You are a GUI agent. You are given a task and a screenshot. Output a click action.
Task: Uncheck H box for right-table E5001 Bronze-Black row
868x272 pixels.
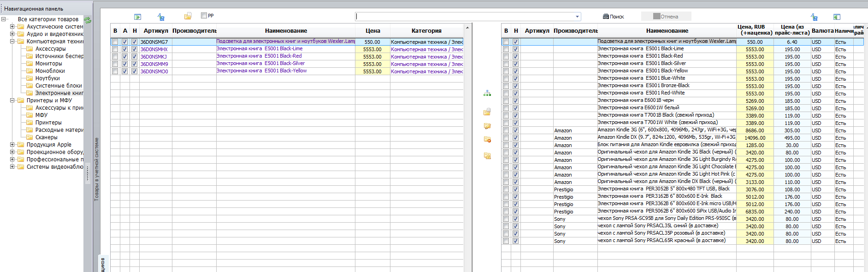click(515, 86)
